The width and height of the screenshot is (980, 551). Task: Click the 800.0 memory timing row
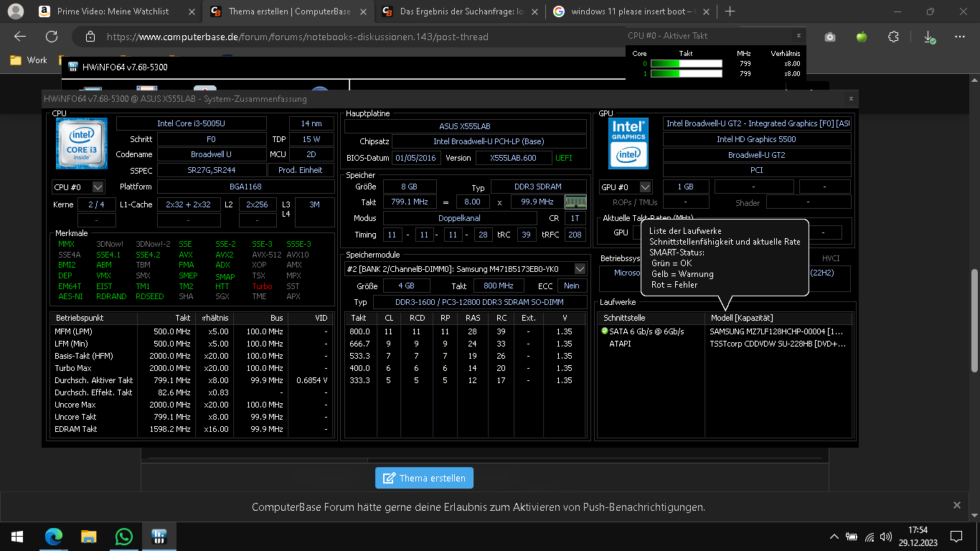coord(465,331)
